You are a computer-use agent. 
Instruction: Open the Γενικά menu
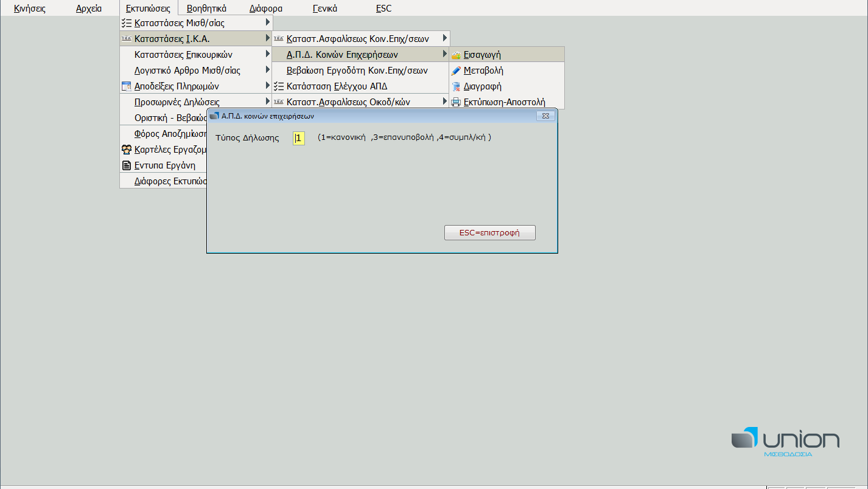(325, 9)
